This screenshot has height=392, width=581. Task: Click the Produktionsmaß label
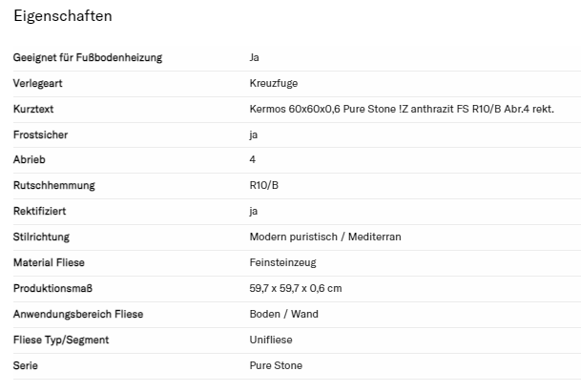pyautogui.click(x=52, y=288)
